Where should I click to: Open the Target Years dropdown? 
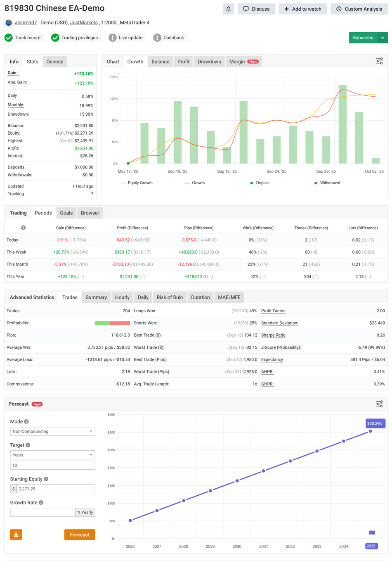pos(52,455)
